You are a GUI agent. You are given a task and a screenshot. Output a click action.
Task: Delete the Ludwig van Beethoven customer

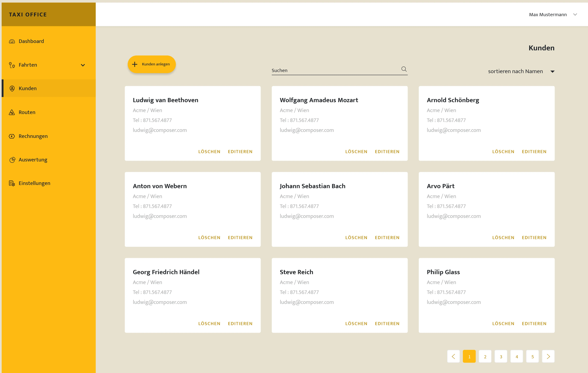click(x=209, y=152)
